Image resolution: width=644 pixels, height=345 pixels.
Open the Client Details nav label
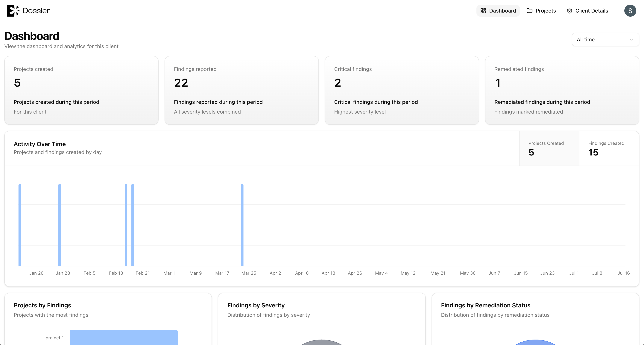pyautogui.click(x=592, y=11)
